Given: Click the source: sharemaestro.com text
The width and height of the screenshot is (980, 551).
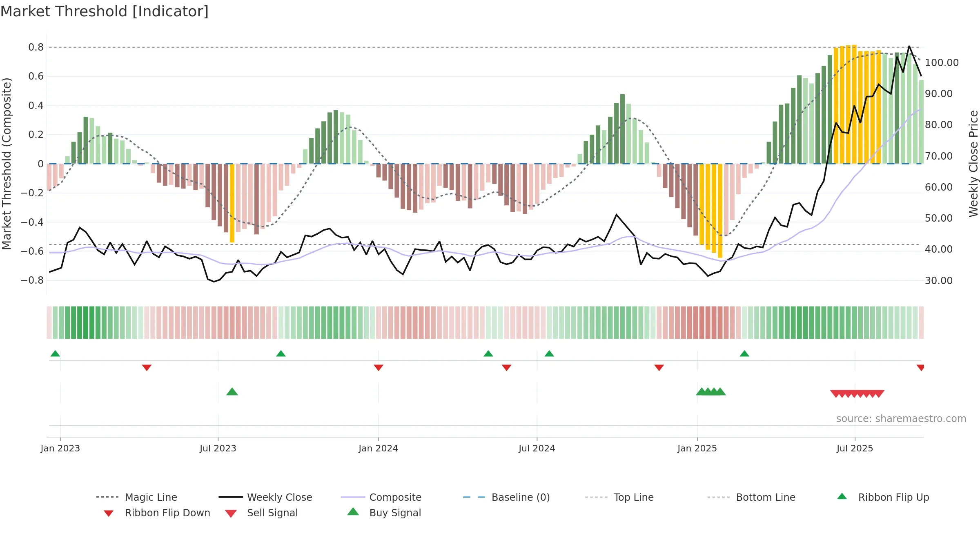Looking at the screenshot, I should pos(901,419).
